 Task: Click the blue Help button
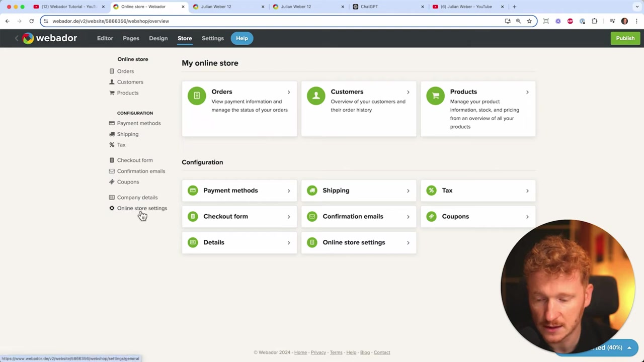click(242, 38)
